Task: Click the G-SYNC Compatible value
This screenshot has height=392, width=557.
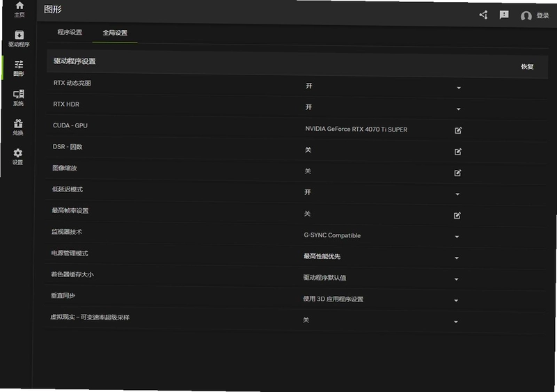Action: tap(332, 235)
